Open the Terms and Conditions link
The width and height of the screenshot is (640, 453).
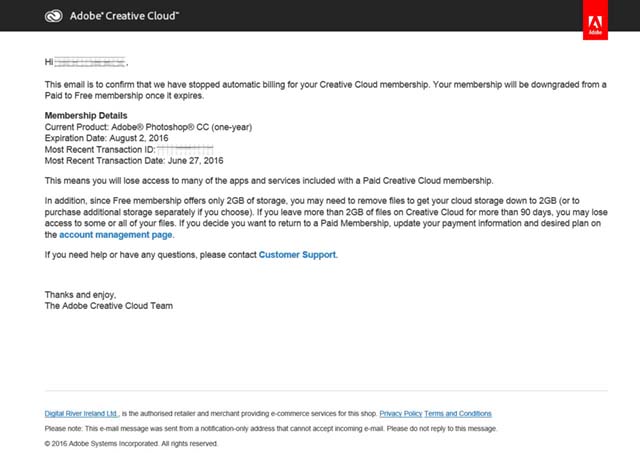(458, 413)
